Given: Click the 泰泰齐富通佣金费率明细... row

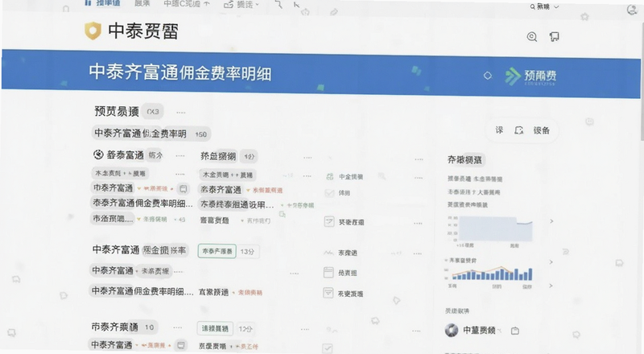Looking at the screenshot, I should [x=142, y=203].
